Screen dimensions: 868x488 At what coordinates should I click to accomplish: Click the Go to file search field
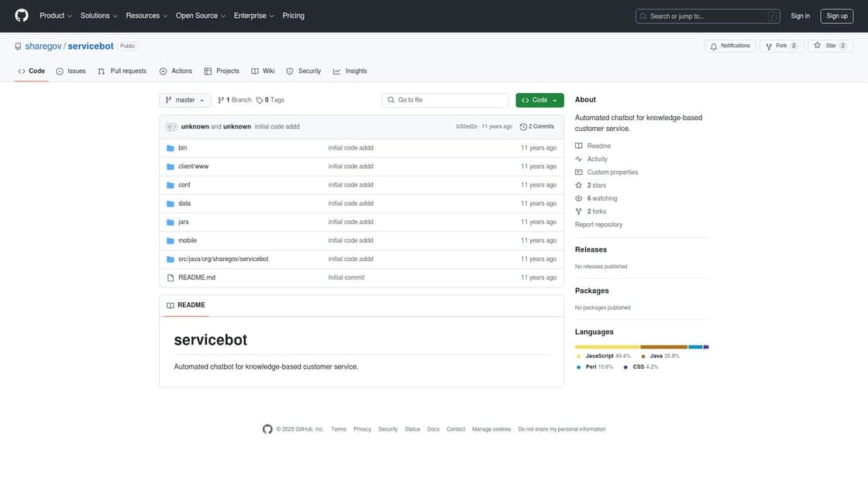(x=446, y=98)
